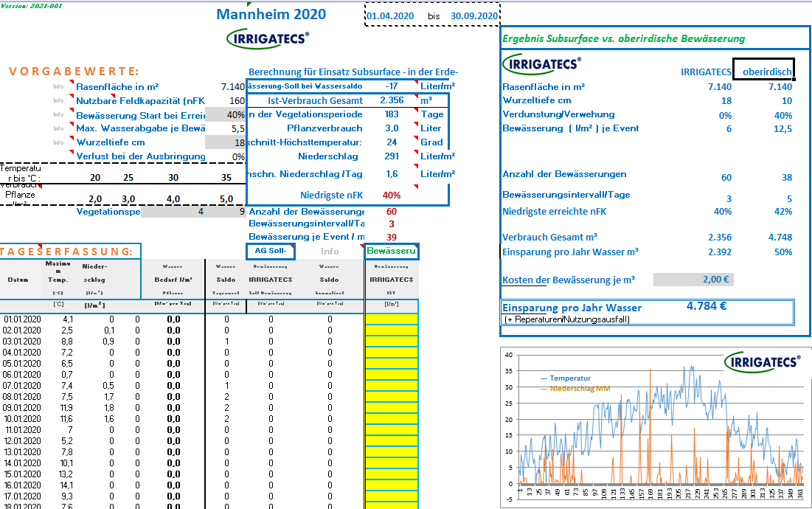Select temperature 14,1 in the 16.01.2020 row
The height and width of the screenshot is (509, 812).
coord(66,485)
